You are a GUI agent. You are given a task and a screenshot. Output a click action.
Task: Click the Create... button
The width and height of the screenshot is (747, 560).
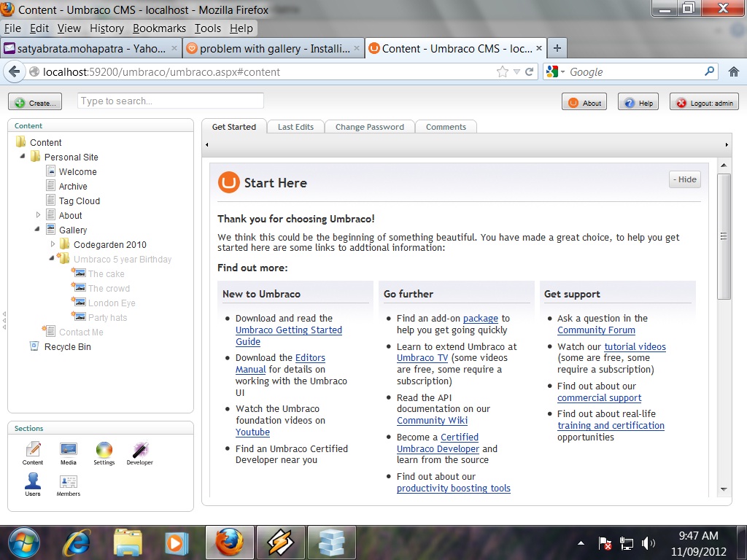pos(35,102)
